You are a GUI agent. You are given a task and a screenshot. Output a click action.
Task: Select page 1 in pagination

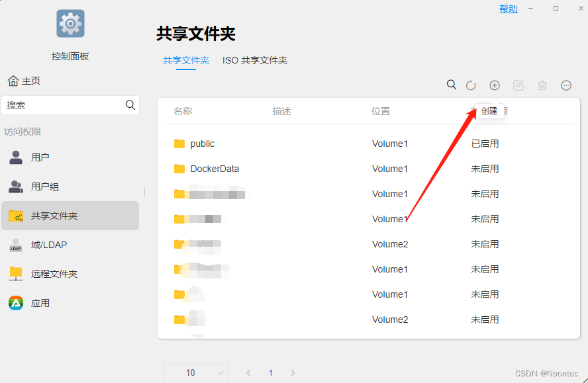pos(271,372)
